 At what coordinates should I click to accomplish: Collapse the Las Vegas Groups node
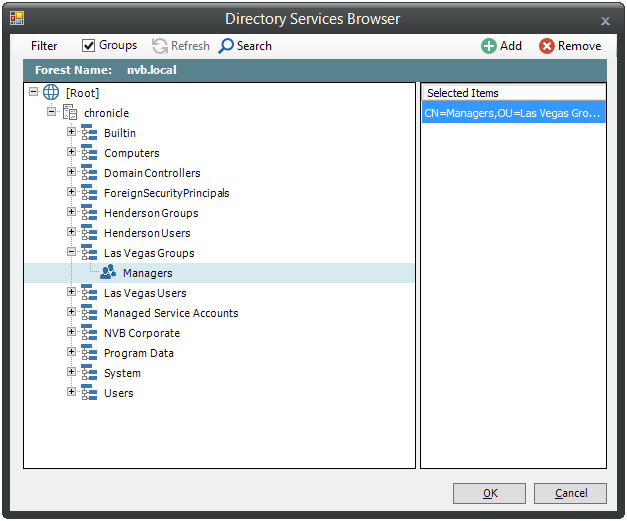pos(71,252)
